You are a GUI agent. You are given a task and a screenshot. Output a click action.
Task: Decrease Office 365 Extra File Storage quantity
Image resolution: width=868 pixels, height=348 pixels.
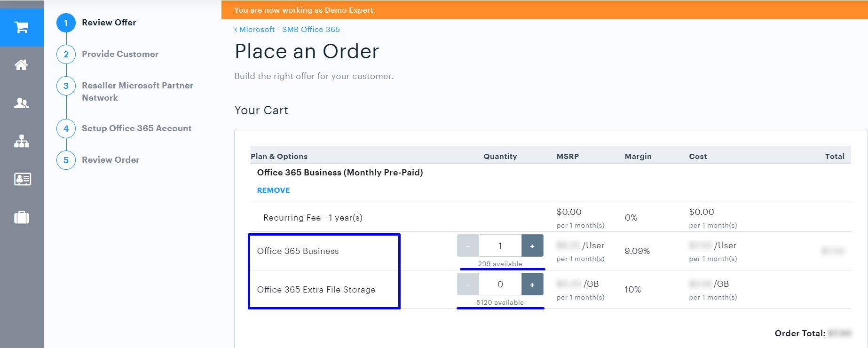click(468, 285)
